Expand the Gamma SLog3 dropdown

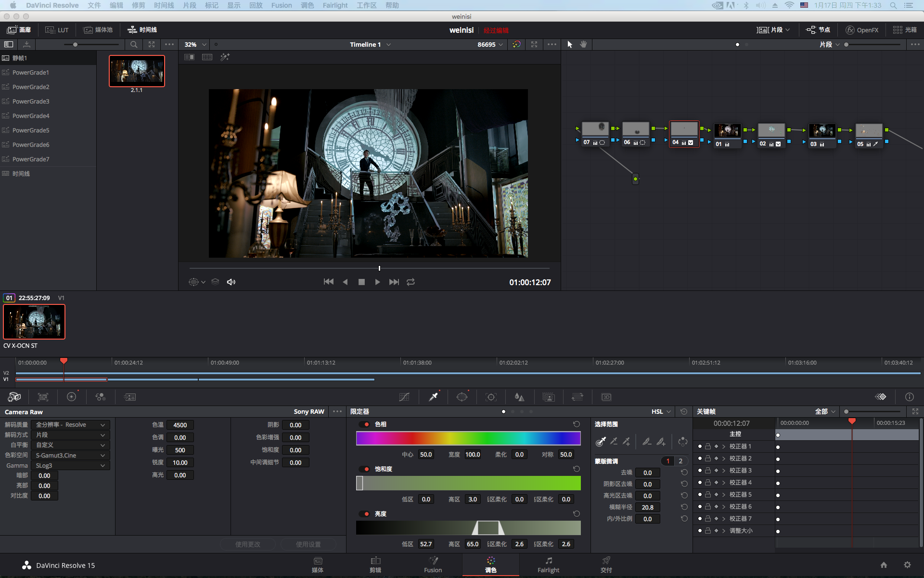[70, 466]
